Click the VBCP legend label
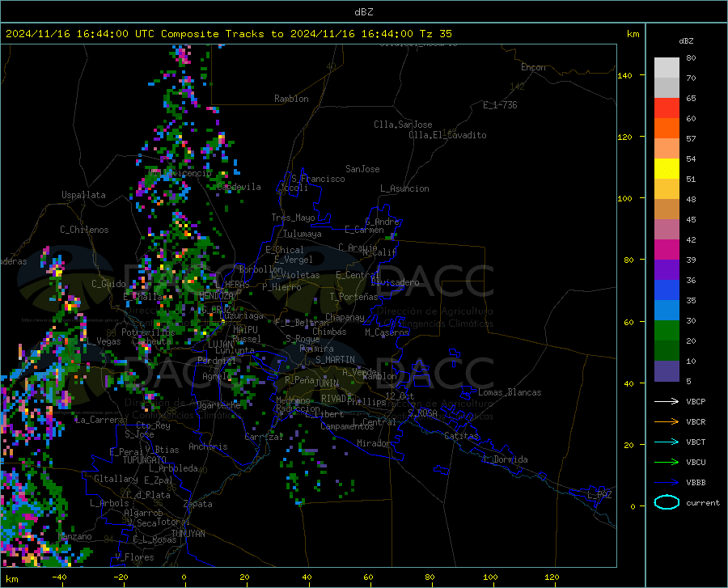This screenshot has height=588, width=728. [696, 401]
